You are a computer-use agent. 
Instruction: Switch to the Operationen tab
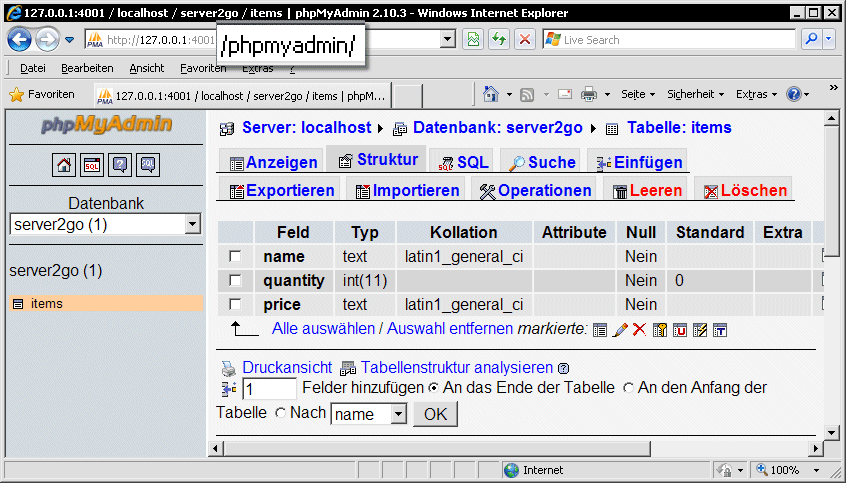click(535, 190)
